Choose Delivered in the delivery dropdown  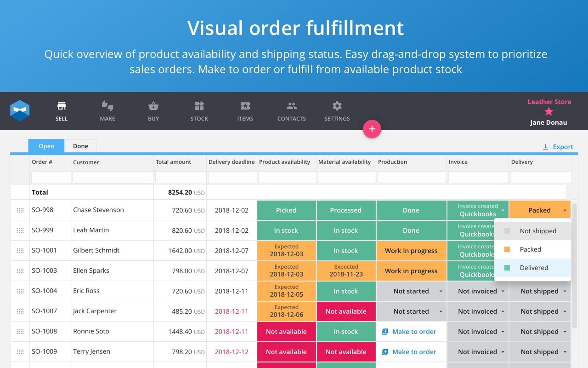coord(533,268)
